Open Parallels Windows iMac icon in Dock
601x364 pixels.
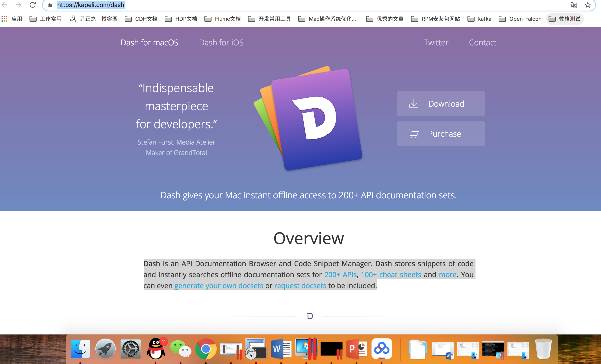[x=306, y=349]
